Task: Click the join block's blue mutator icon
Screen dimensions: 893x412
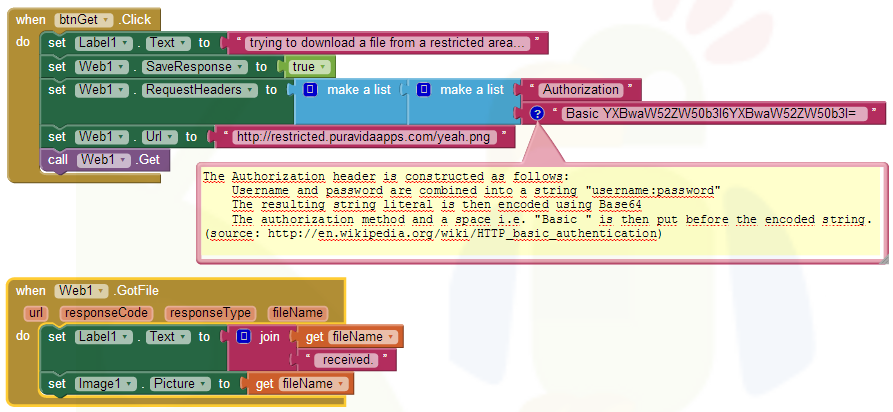Action: [x=243, y=337]
